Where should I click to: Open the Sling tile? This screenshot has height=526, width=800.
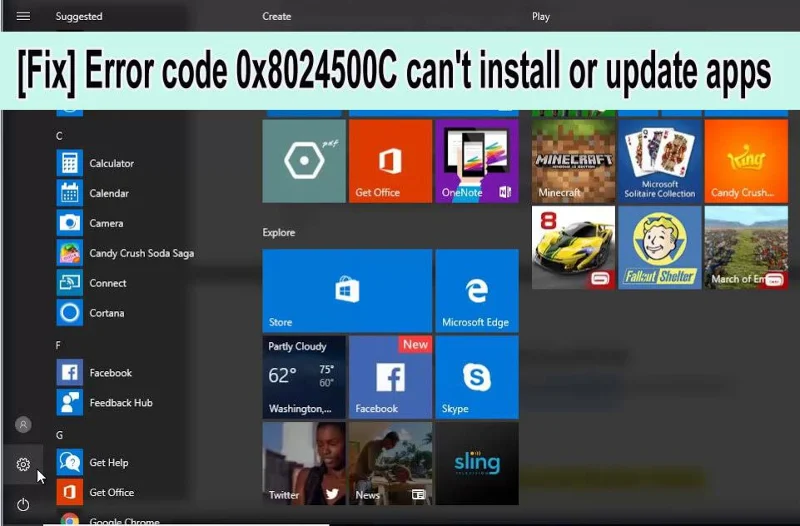point(477,463)
